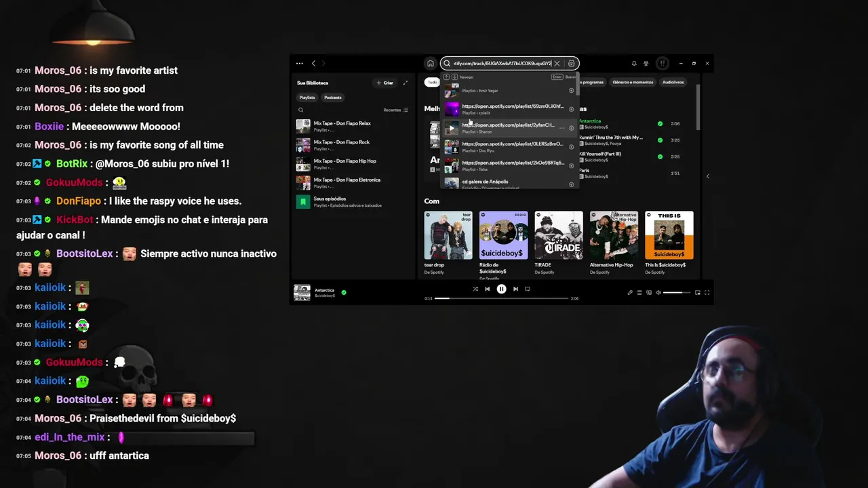Toggle saved checkmark for Kill Yourself (Part III)
The width and height of the screenshot is (868, 488).
pos(660,157)
